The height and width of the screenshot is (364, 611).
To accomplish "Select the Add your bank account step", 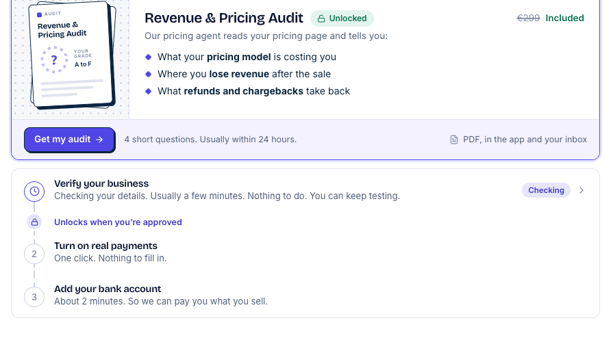I will [x=305, y=295].
